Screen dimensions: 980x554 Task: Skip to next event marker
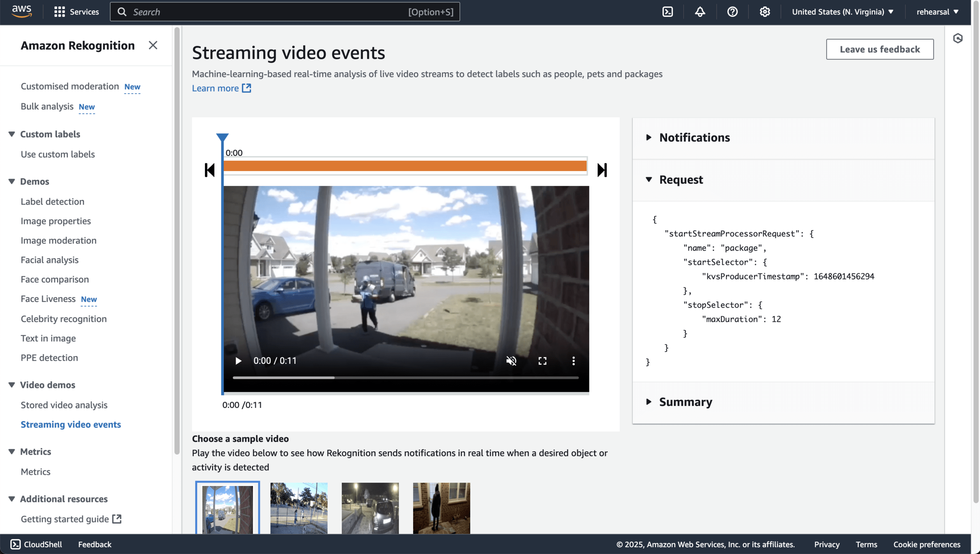pos(602,170)
